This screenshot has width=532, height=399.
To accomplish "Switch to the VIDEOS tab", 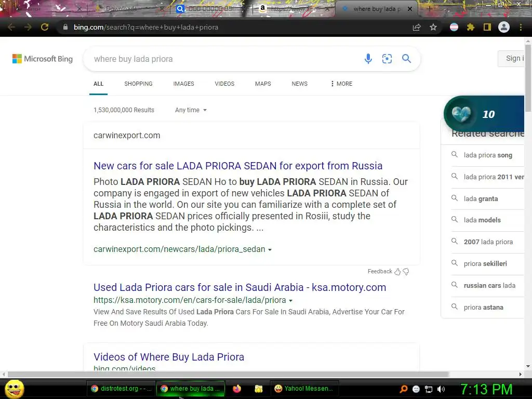I will click(224, 84).
